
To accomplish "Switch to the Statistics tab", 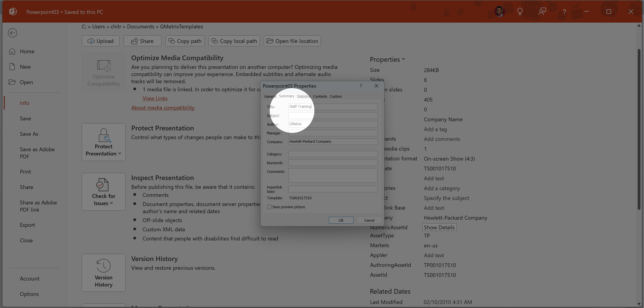I will pyautogui.click(x=303, y=96).
